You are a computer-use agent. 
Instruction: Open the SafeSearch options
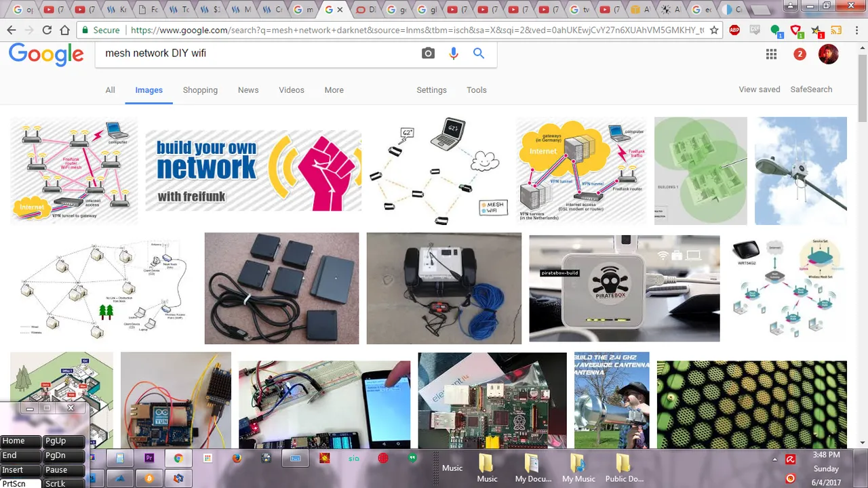[811, 89]
